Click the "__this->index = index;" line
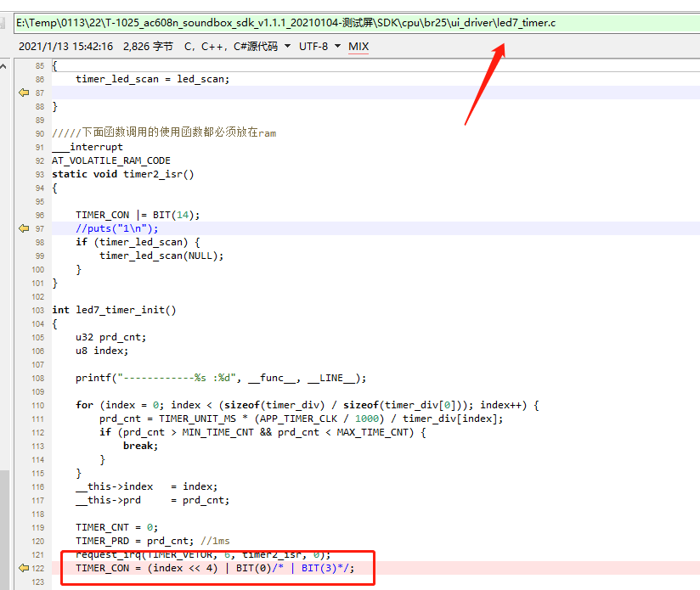This screenshot has width=700, height=590. coord(146,486)
